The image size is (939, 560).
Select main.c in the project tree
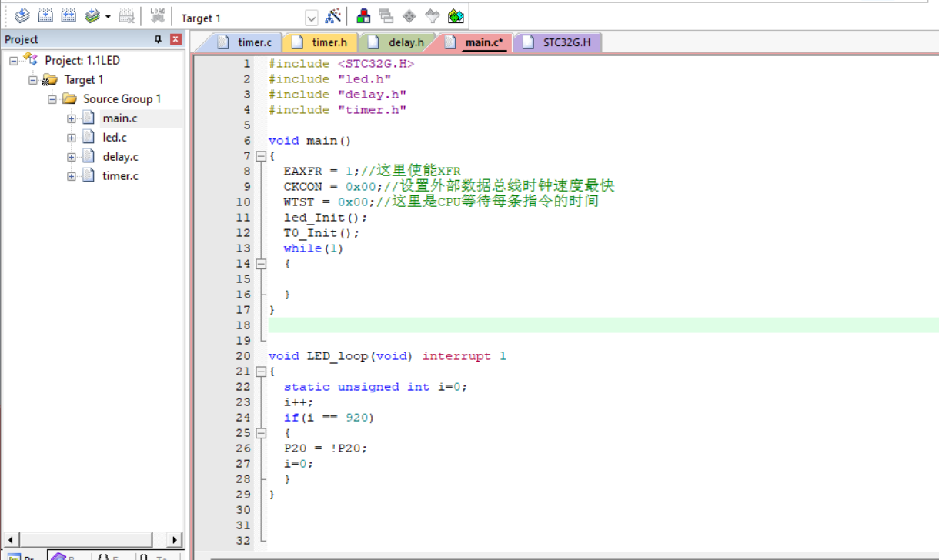point(120,118)
